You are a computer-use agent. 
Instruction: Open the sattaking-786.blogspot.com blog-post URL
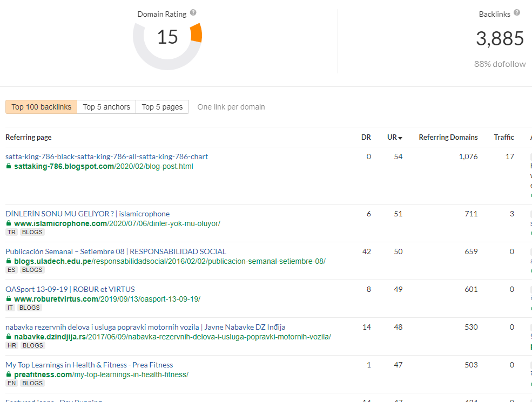point(104,166)
